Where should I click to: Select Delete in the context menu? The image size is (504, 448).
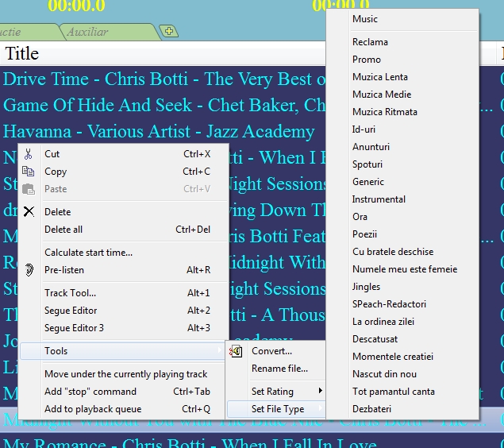[124, 212]
